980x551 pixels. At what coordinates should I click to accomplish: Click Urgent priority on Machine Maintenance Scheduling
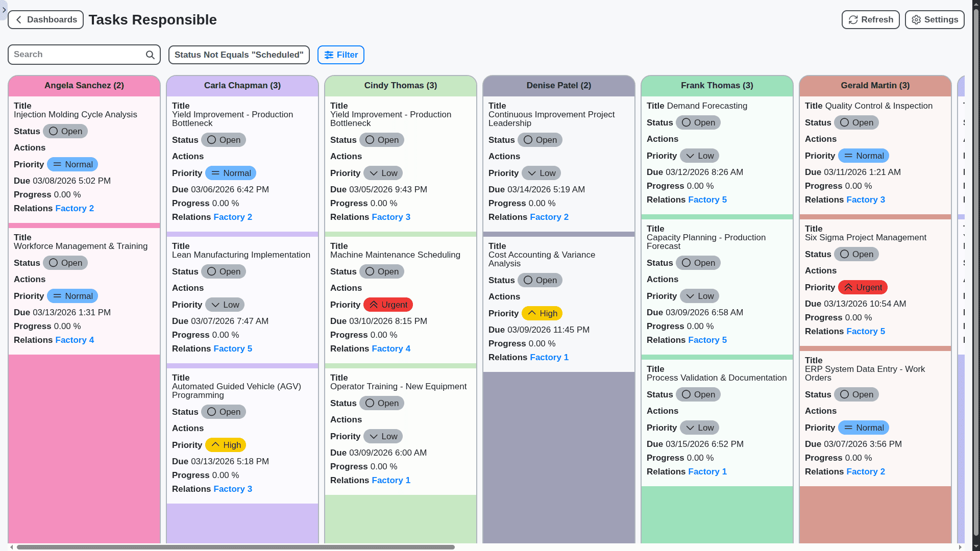[x=388, y=305]
